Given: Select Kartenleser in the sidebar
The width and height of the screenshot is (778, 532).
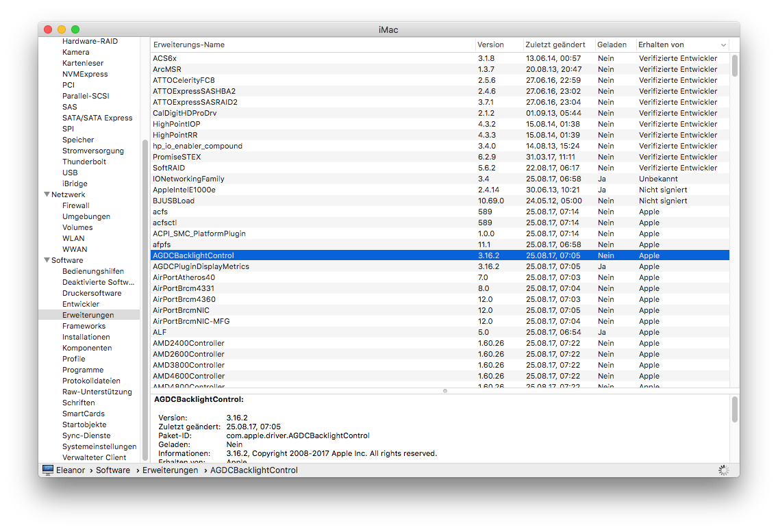Looking at the screenshot, I should 83,63.
